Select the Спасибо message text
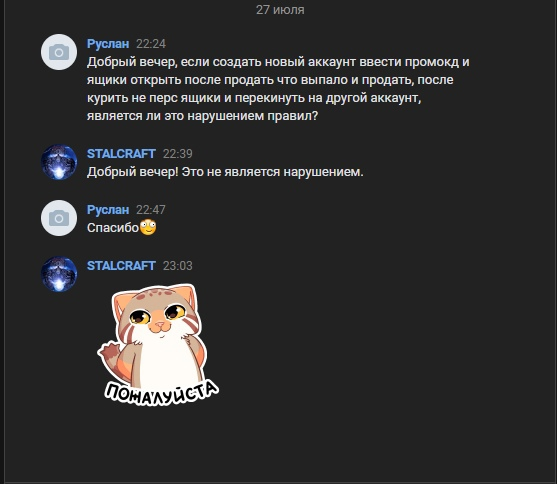 point(113,228)
